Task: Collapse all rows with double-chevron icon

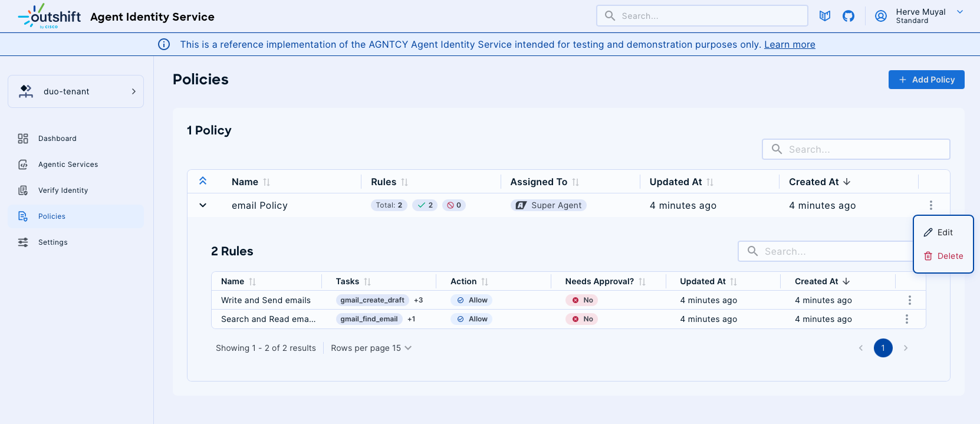Action: pos(203,181)
